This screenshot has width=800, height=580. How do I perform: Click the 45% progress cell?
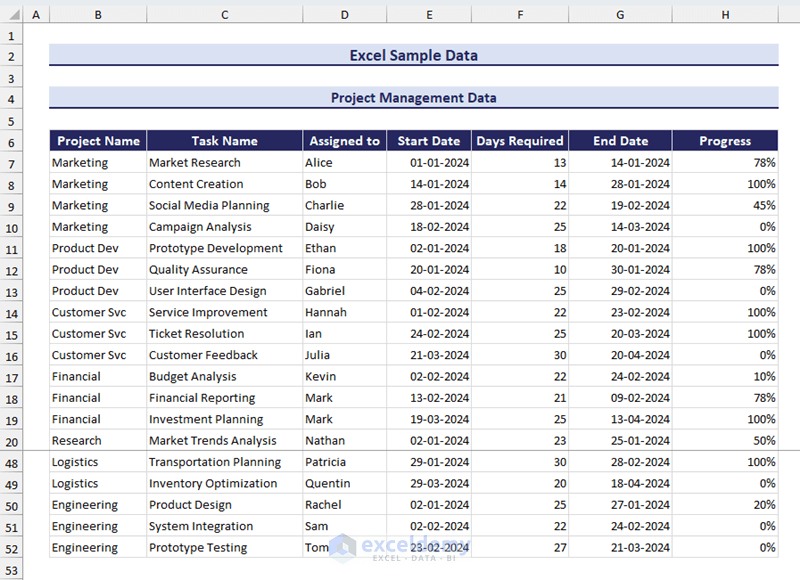coord(725,206)
